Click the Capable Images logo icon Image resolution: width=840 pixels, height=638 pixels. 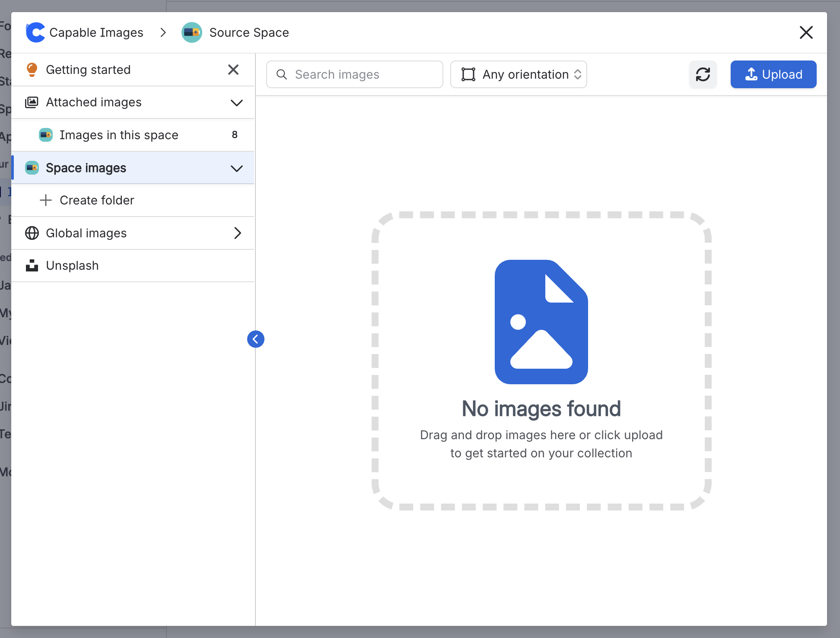[x=35, y=32]
